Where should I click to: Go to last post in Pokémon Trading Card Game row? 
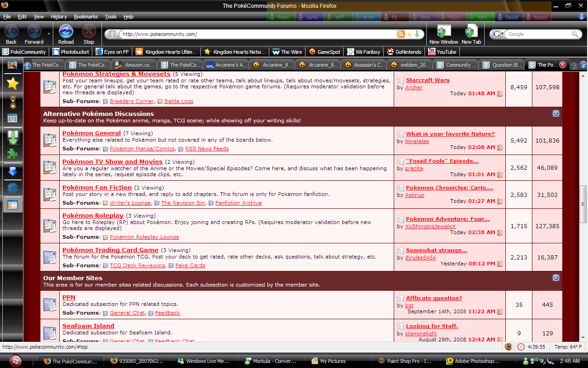pyautogui.click(x=500, y=264)
